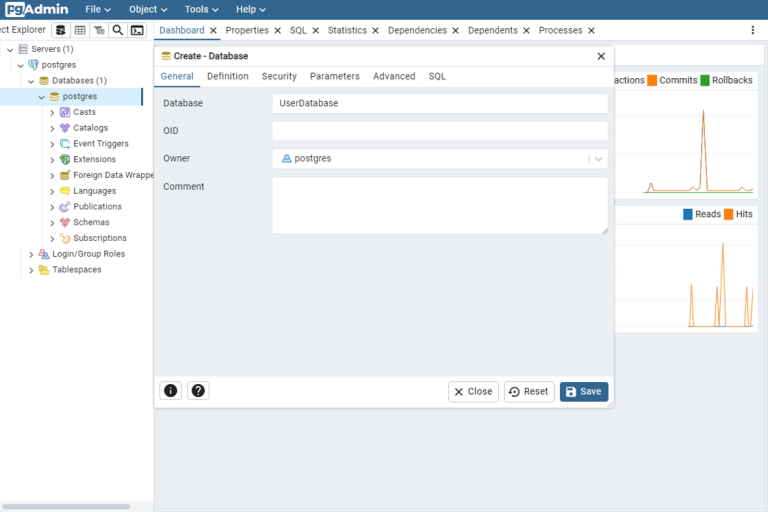Click the Foreign Data Wrappers icon
The image size is (768, 512).
(65, 175)
